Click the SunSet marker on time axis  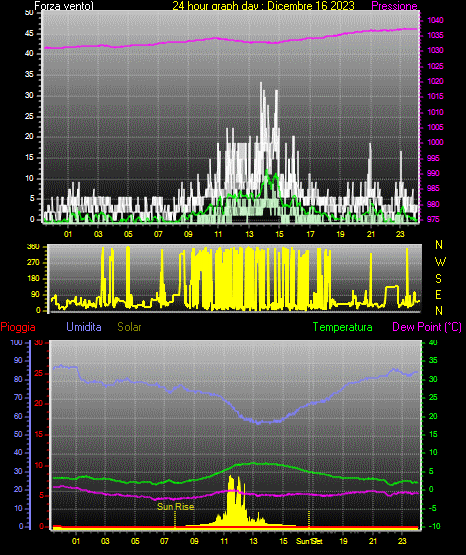309,541
